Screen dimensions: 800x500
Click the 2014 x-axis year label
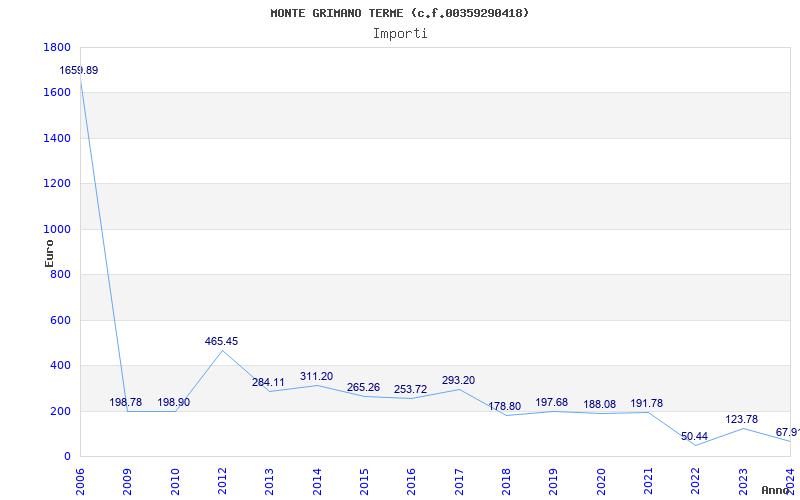[x=317, y=482]
